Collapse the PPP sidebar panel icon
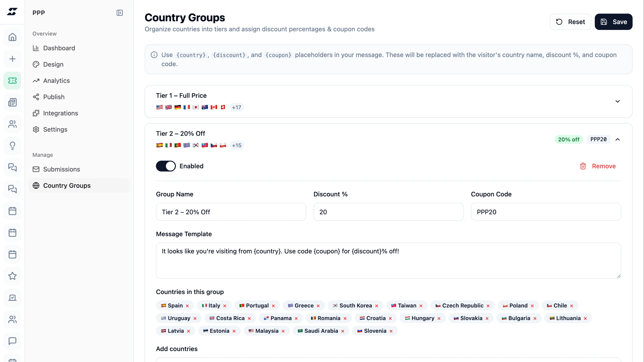The height and width of the screenshot is (362, 644). (x=120, y=13)
